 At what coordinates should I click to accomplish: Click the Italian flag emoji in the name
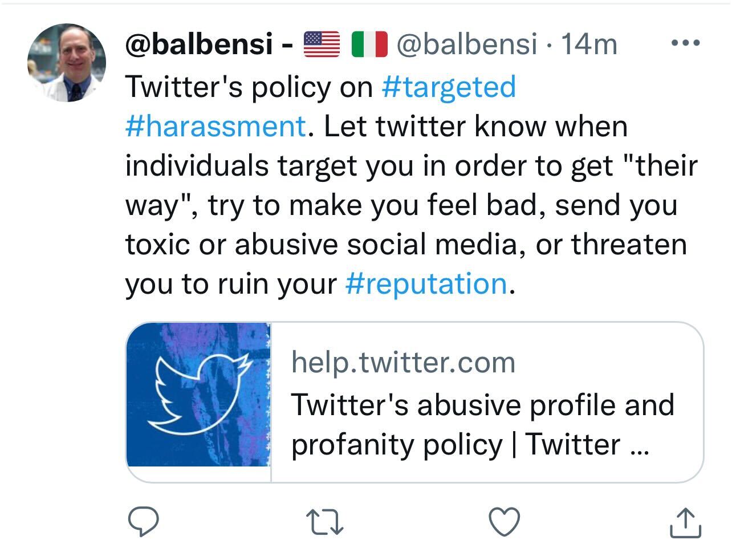coord(369,44)
